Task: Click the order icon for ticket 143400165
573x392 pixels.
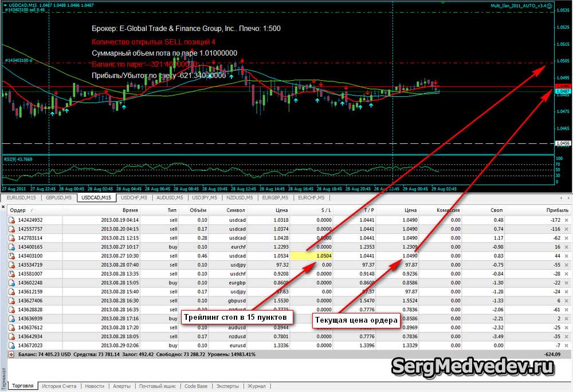Action: (11, 246)
